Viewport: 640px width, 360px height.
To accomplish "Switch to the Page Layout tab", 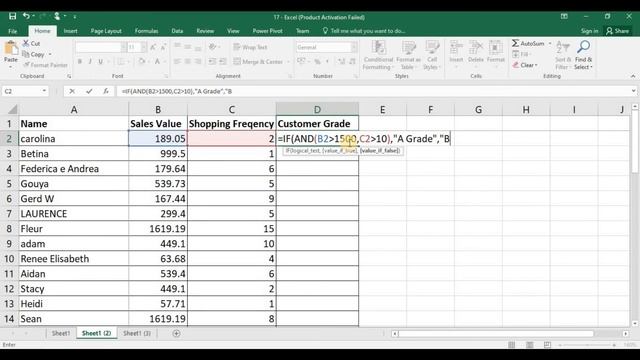I will 106,31.
